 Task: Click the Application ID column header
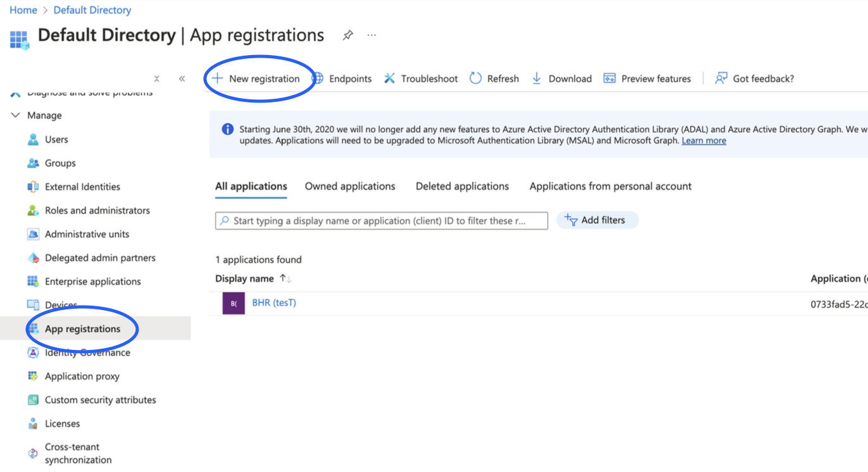[839, 278]
